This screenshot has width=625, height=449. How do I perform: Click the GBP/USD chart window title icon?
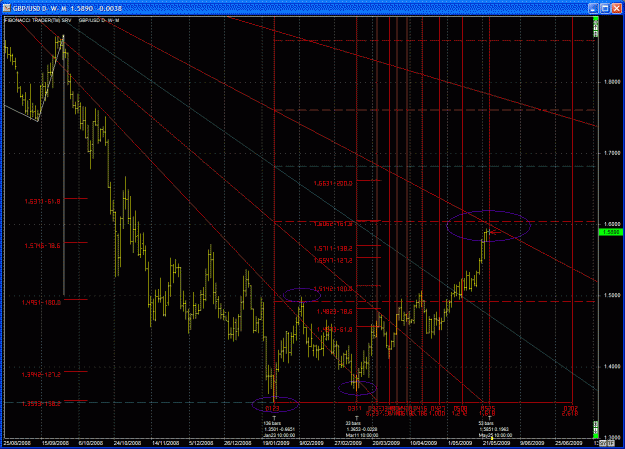click(x=6, y=8)
